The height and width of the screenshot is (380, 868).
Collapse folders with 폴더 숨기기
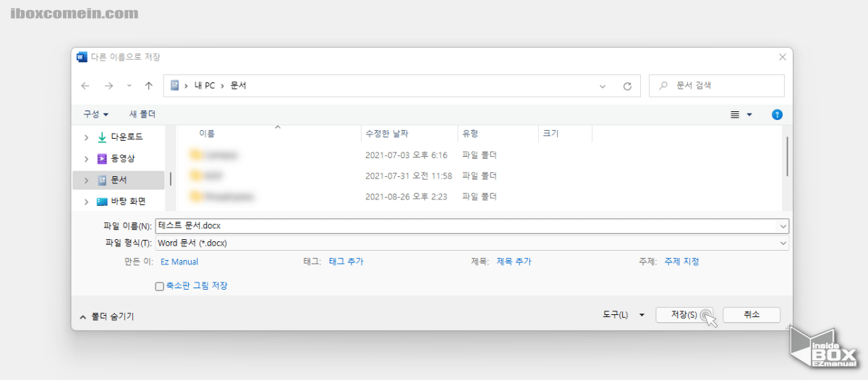tap(106, 316)
